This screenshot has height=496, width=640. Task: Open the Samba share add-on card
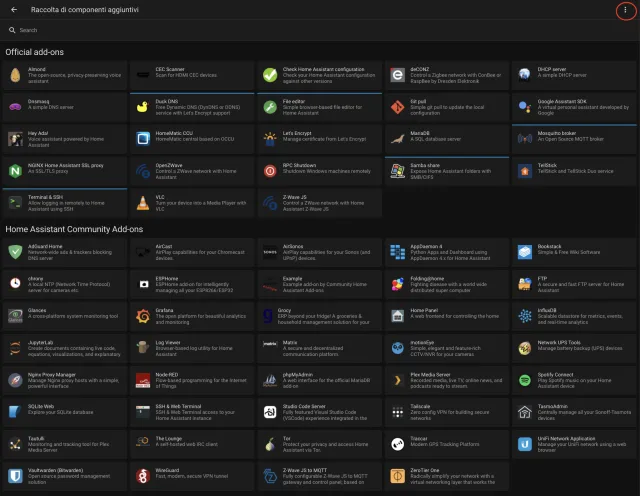(445, 170)
